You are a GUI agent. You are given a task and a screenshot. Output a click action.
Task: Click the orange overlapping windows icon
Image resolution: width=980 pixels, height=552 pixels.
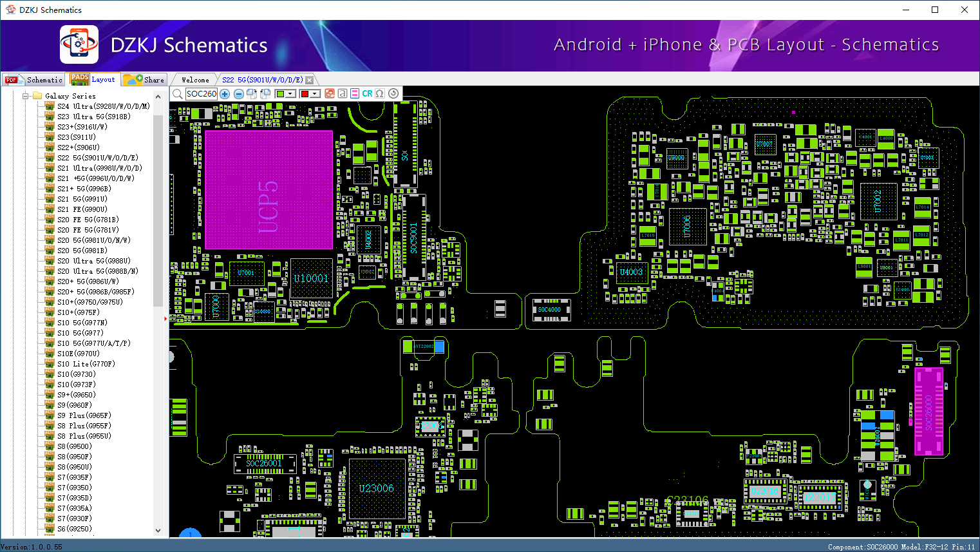pyautogui.click(x=330, y=94)
